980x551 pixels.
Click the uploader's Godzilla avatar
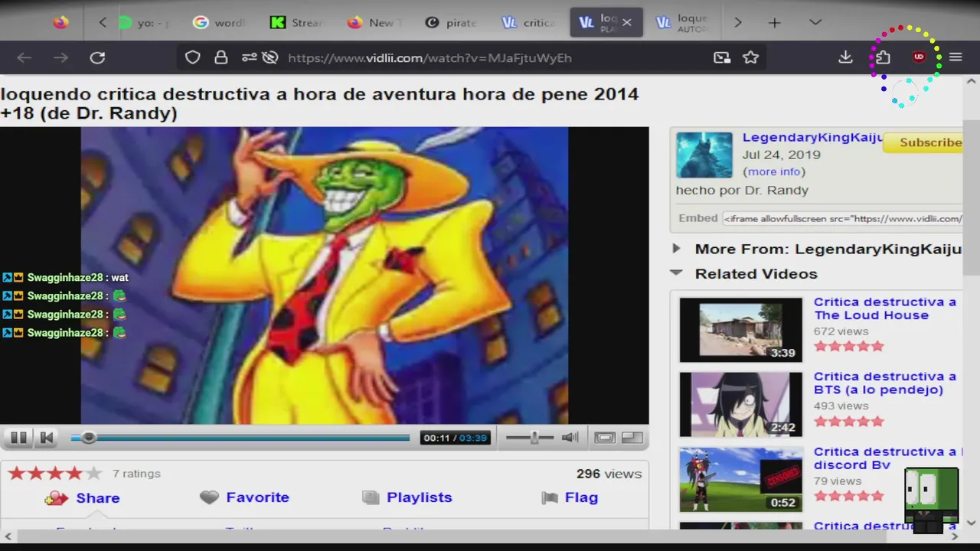(704, 155)
